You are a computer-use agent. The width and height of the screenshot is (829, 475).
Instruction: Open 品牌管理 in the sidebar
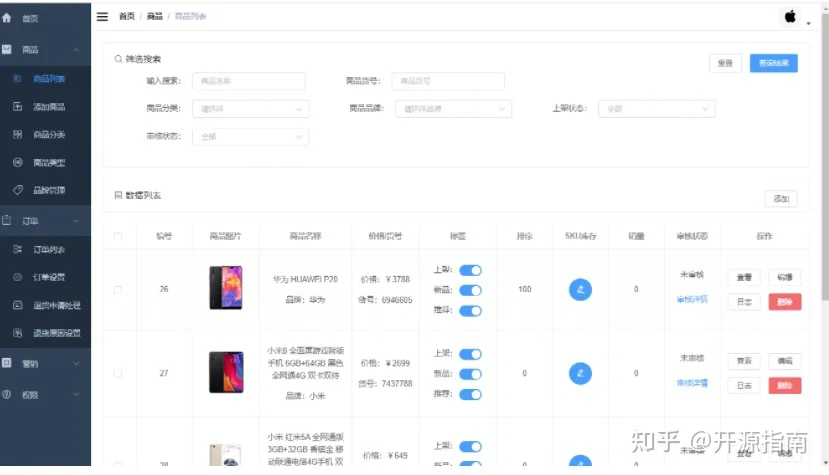(45, 190)
